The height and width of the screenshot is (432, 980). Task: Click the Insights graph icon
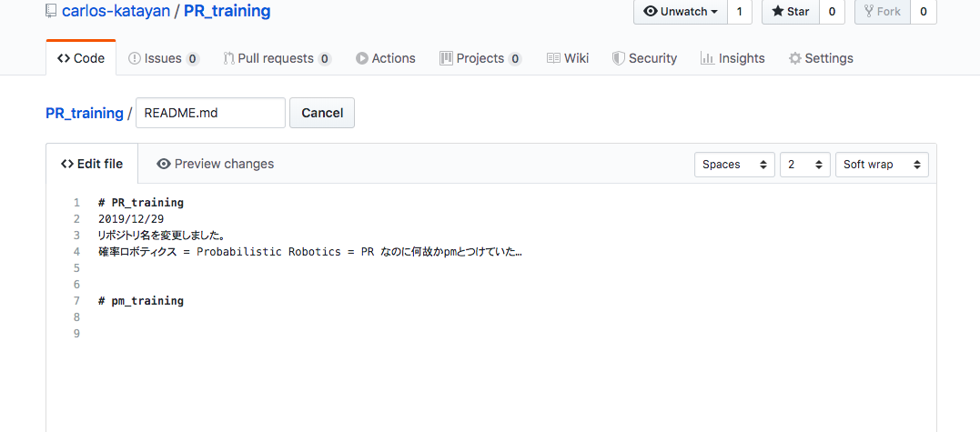(708, 58)
